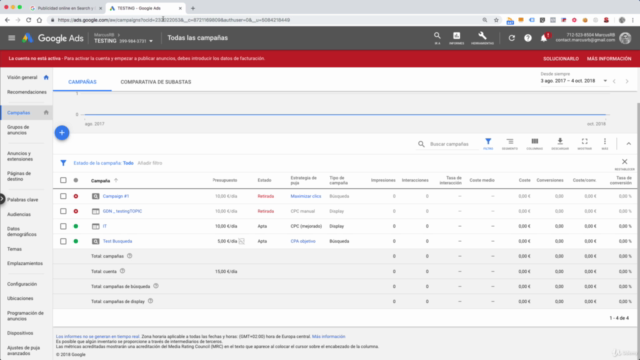Sort by Campaña column arrow
This screenshot has width=640, height=360.
tap(116, 180)
